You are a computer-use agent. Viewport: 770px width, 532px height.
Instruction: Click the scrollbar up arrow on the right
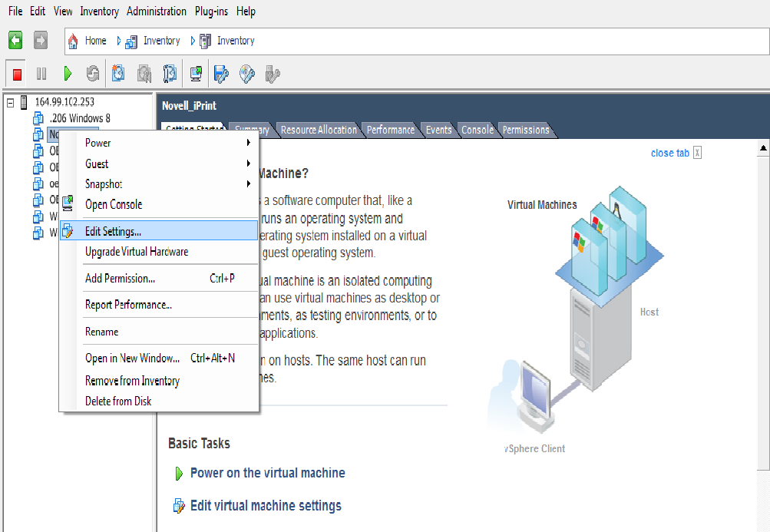(763, 148)
